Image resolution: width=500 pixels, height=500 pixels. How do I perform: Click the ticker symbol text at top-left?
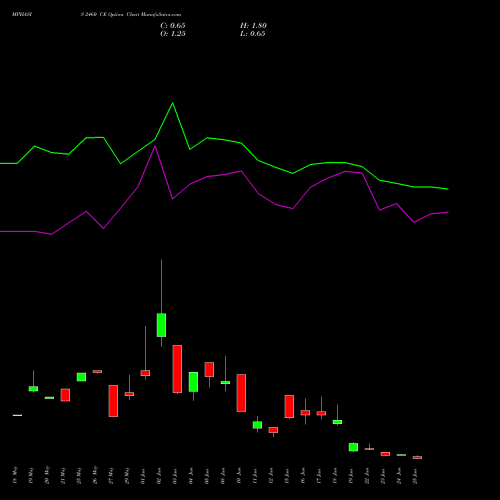click(x=22, y=15)
